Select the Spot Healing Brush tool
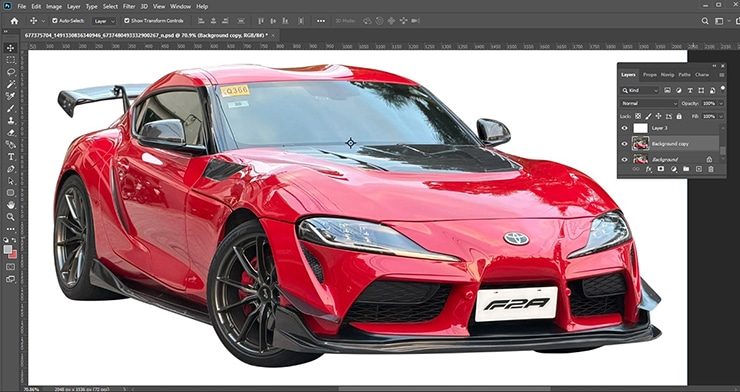Image resolution: width=740 pixels, height=392 pixels. click(x=10, y=96)
